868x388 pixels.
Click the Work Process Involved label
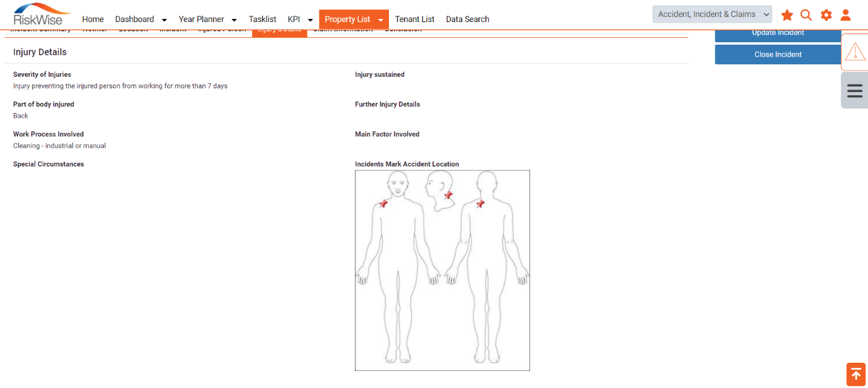[49, 134]
